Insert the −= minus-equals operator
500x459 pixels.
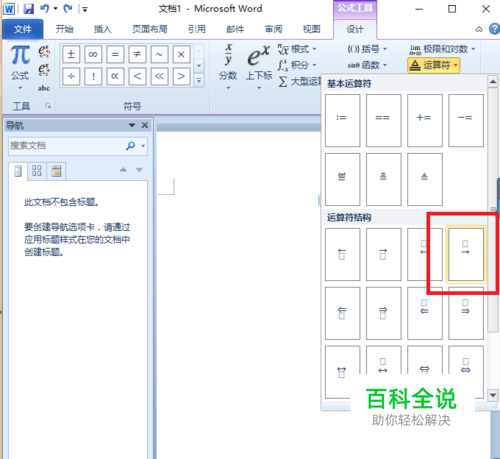point(466,120)
